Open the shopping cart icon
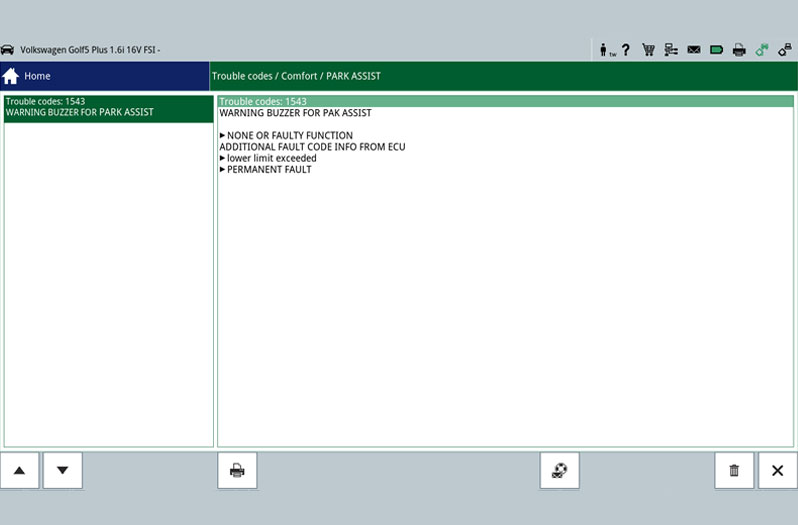 [x=648, y=50]
